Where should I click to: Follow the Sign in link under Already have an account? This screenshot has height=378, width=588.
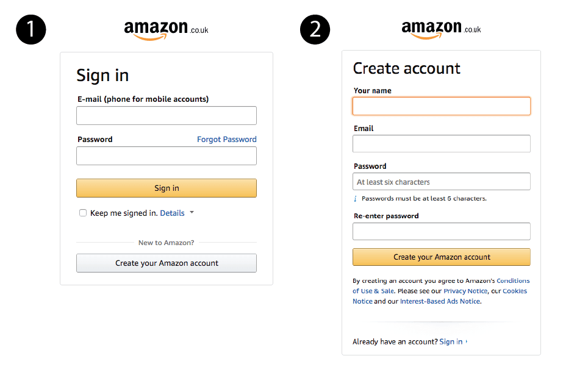(451, 342)
